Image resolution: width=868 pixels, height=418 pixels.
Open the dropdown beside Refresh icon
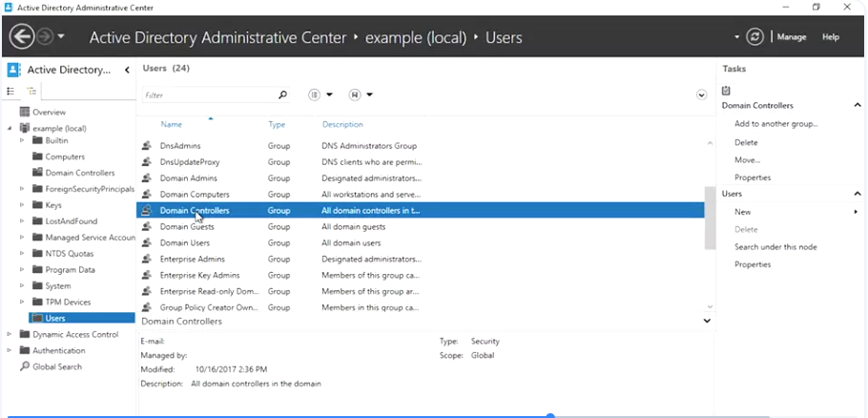736,37
